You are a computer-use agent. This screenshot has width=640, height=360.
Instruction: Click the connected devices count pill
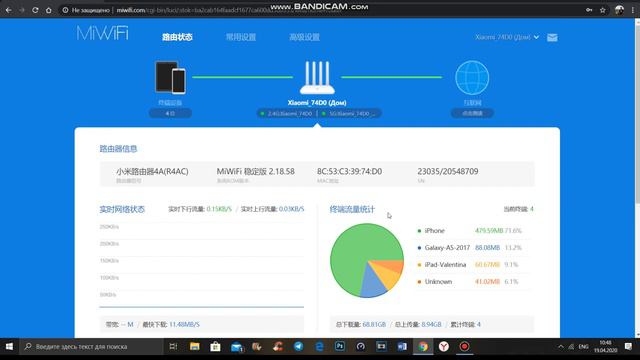pos(170,113)
